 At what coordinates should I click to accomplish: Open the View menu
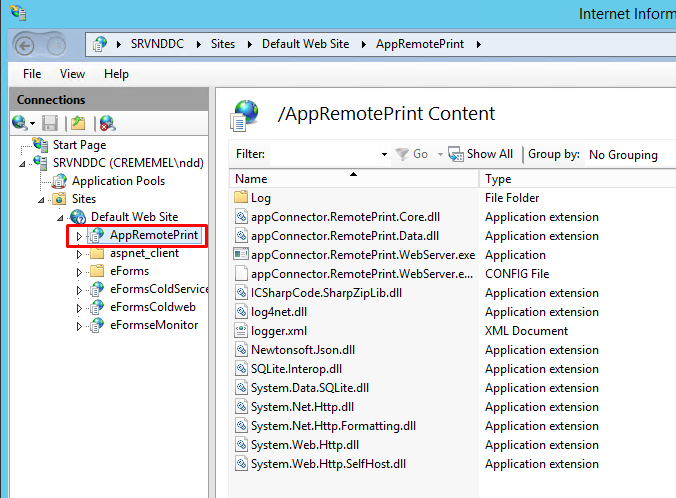pyautogui.click(x=72, y=74)
